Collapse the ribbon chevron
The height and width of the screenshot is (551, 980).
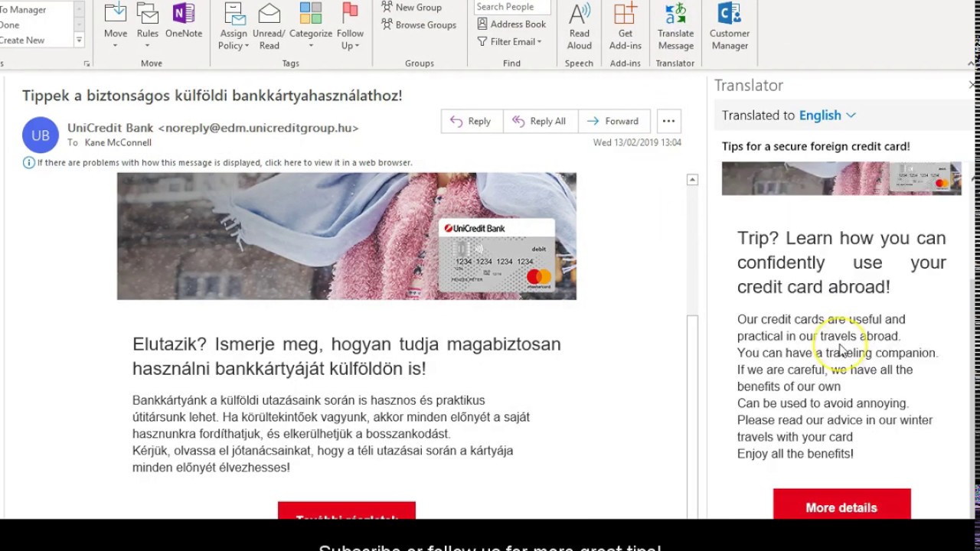coord(972,64)
